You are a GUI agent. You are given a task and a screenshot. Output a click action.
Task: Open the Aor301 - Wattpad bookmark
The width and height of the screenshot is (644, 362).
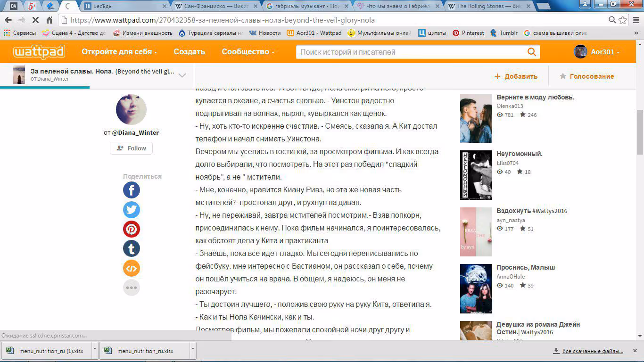coord(314,33)
